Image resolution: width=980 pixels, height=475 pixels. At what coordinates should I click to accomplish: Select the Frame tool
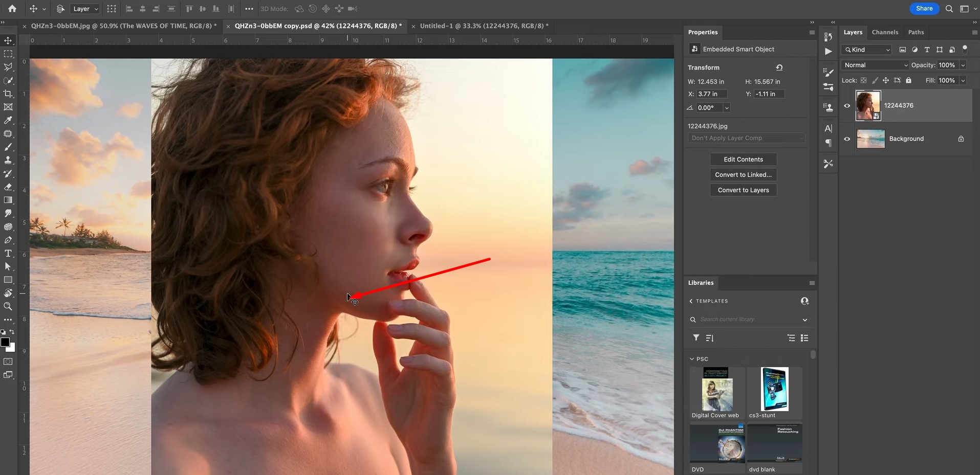pos(8,107)
